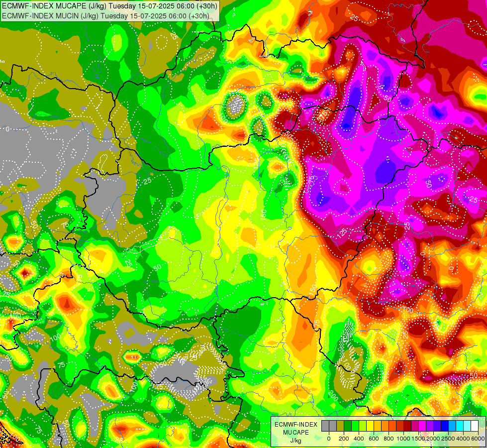The image size is (487, 448).
Task: Pick the lime-yellow legend swatch
Action: click(x=363, y=426)
